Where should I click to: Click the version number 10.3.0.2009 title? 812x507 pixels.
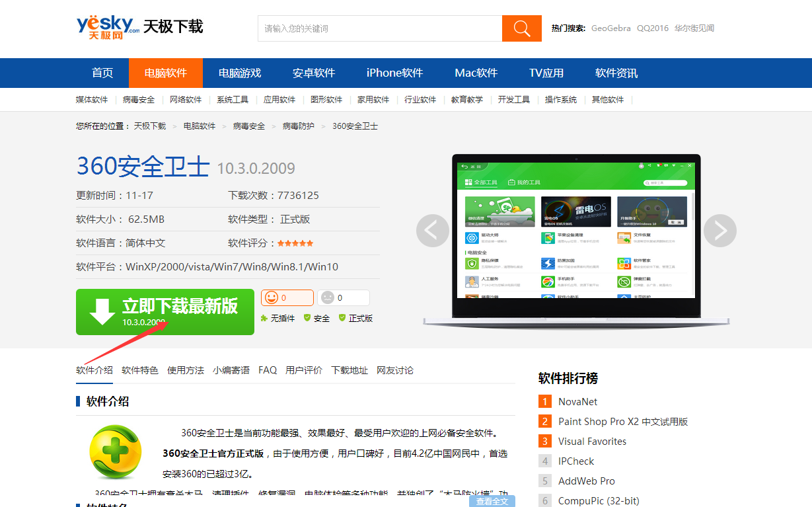point(256,169)
